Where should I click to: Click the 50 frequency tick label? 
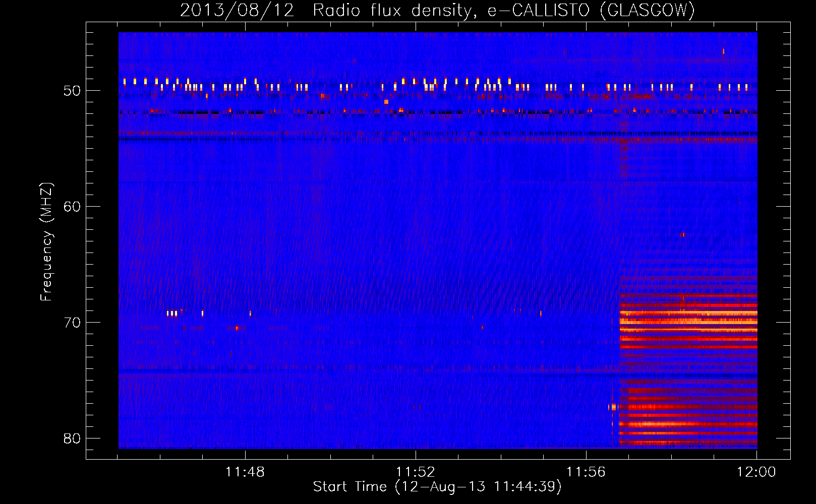point(72,91)
